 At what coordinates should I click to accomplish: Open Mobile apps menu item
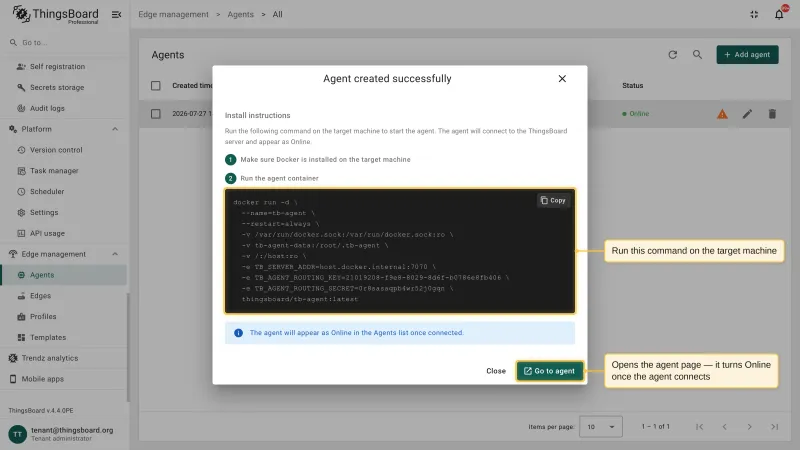click(x=64, y=379)
